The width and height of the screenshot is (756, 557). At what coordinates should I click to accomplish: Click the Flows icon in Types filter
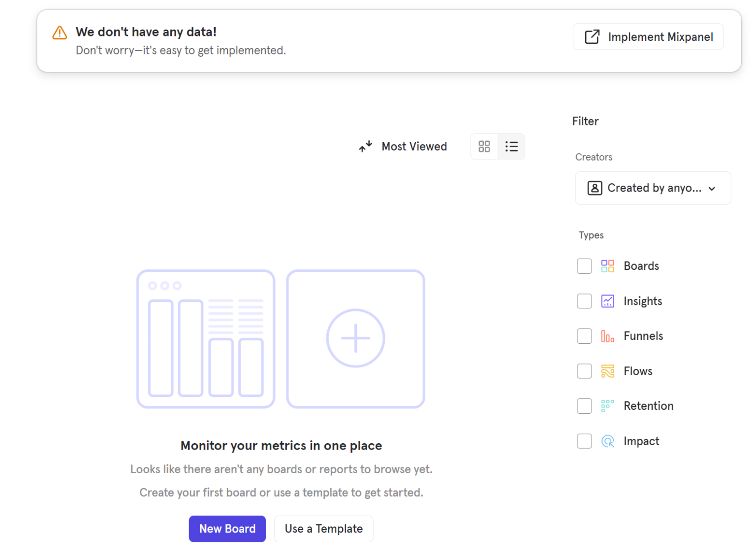pyautogui.click(x=608, y=371)
